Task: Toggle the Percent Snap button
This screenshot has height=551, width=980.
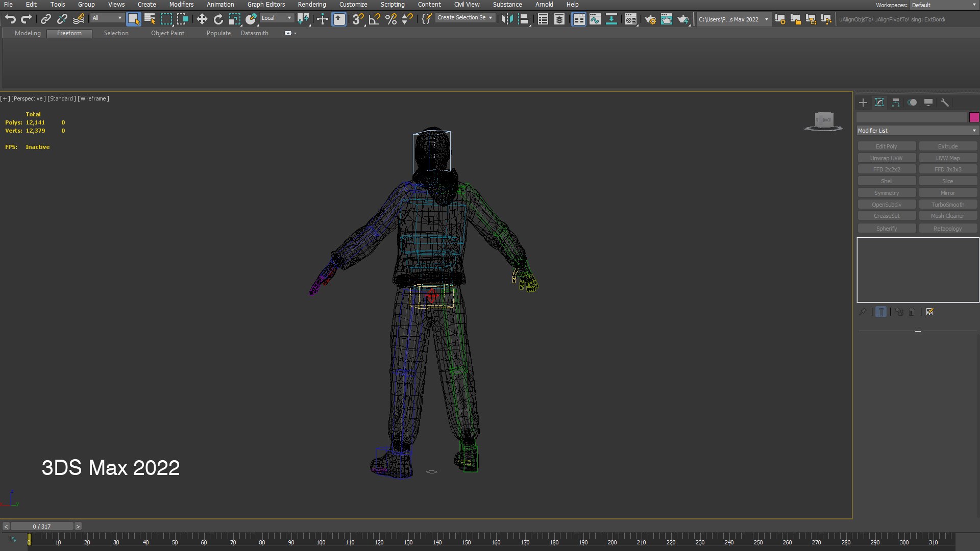Action: click(x=391, y=19)
